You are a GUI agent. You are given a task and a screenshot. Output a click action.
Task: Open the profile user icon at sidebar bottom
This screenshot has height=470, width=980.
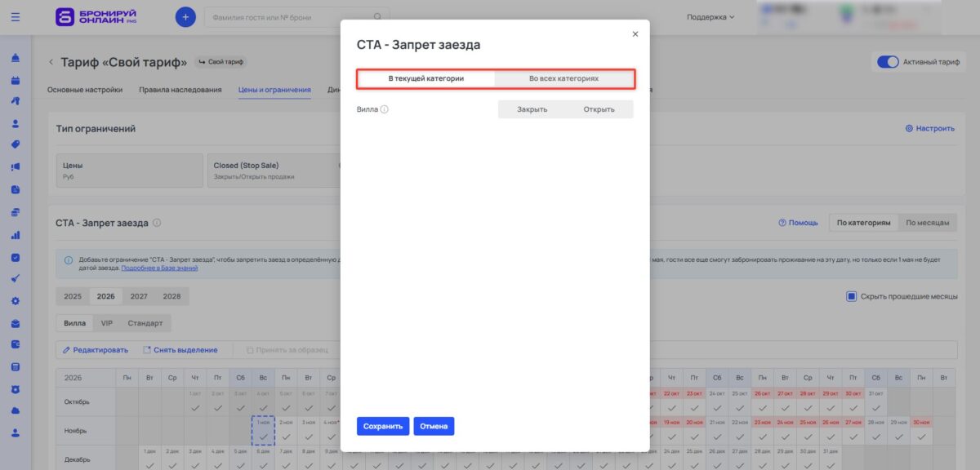point(16,433)
